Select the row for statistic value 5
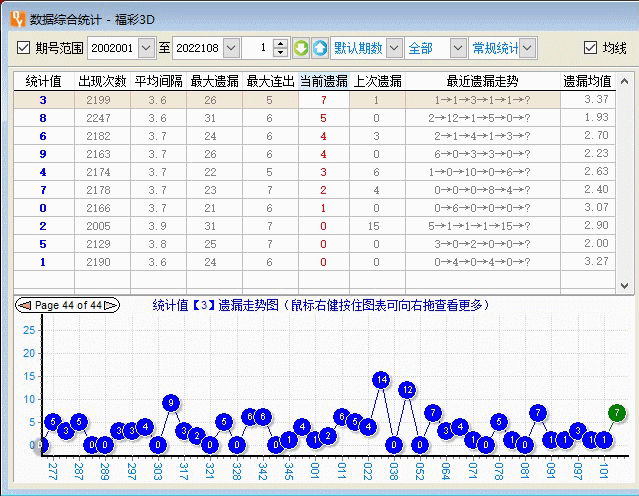The image size is (639, 496). (314, 244)
